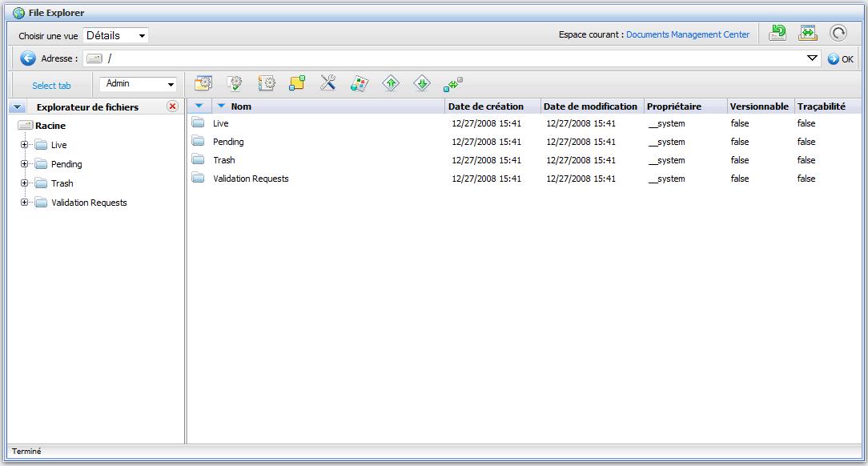Sort by the Propriétaire column header
Image resolution: width=868 pixels, height=466 pixels.
click(673, 106)
